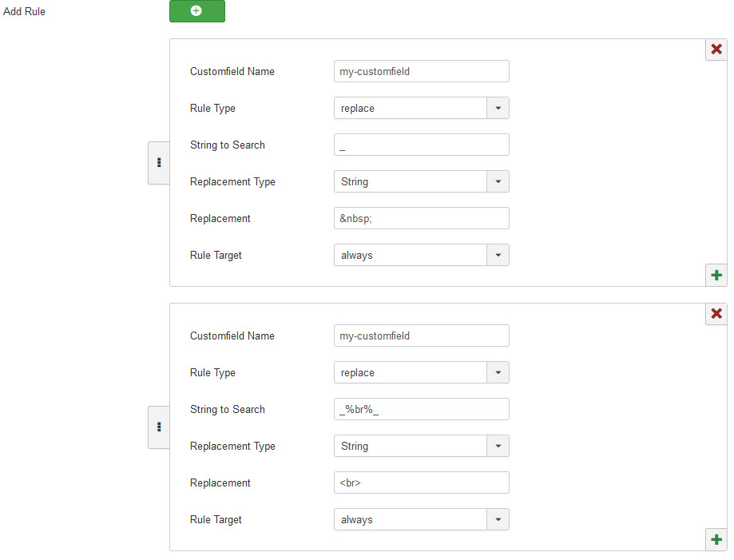Open the second rule's Replacement Type dropdown
Viewport: 734px width, 560px height.
421,447
